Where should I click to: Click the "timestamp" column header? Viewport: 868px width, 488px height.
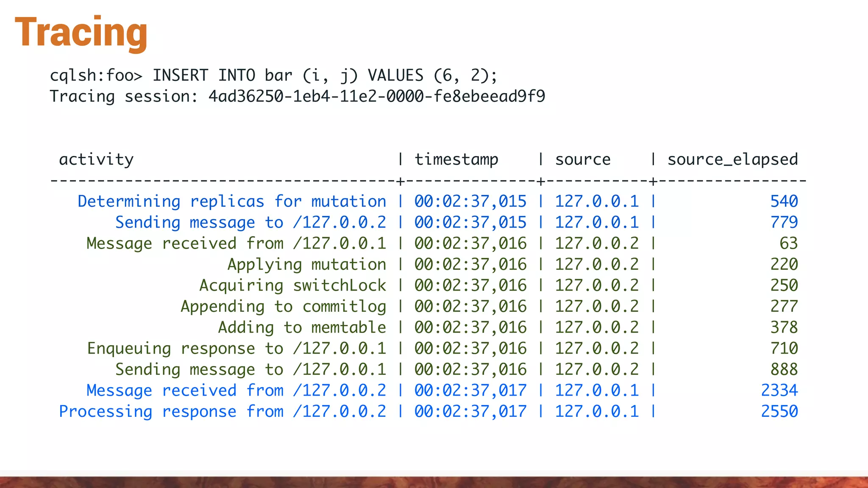pos(456,160)
